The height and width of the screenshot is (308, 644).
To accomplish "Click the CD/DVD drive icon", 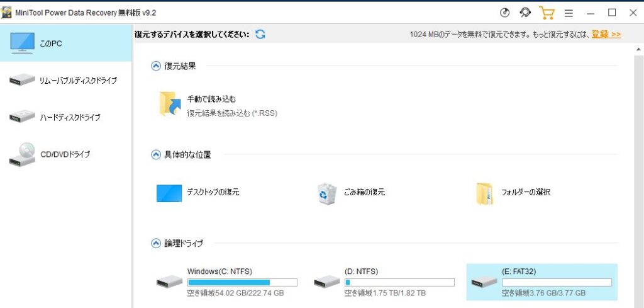I will click(x=22, y=154).
